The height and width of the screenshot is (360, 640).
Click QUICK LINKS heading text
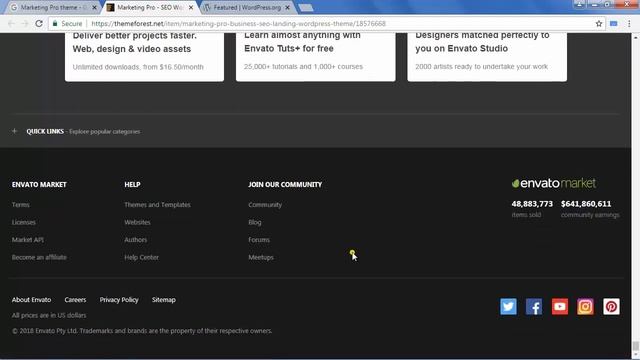point(45,131)
